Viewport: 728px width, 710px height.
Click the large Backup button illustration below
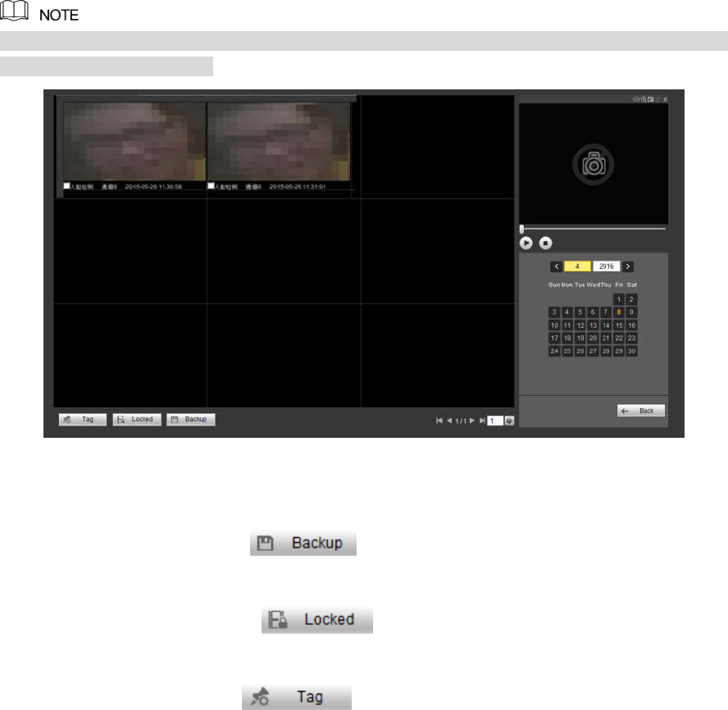point(303,543)
